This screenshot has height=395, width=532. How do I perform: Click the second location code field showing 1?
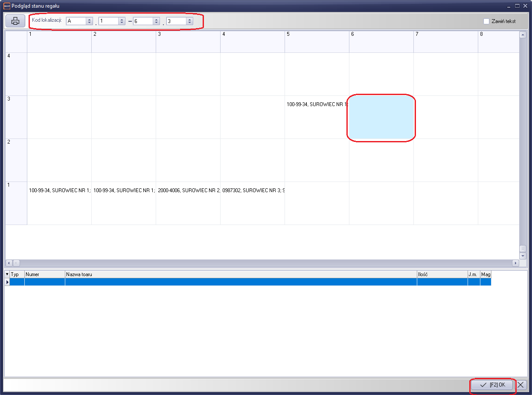[x=108, y=21]
